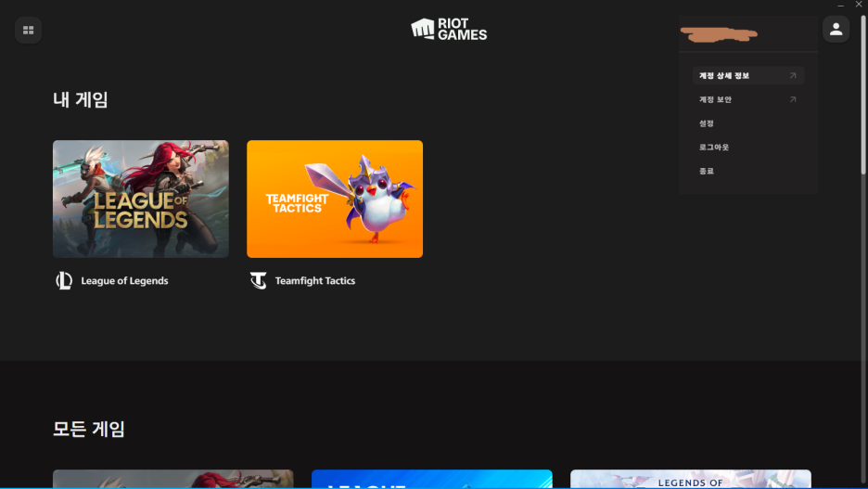The height and width of the screenshot is (489, 868).
Task: Open Legends of Runeterra card in 모든 게임
Action: (690, 479)
